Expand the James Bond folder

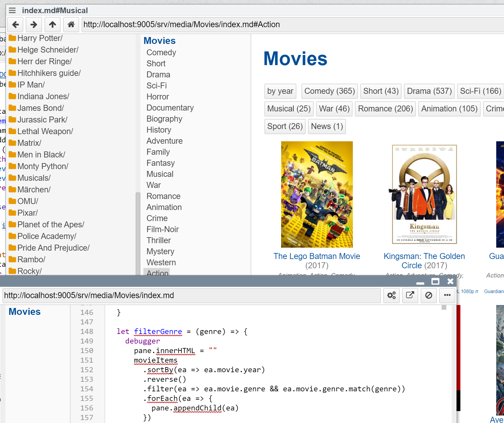[x=40, y=108]
